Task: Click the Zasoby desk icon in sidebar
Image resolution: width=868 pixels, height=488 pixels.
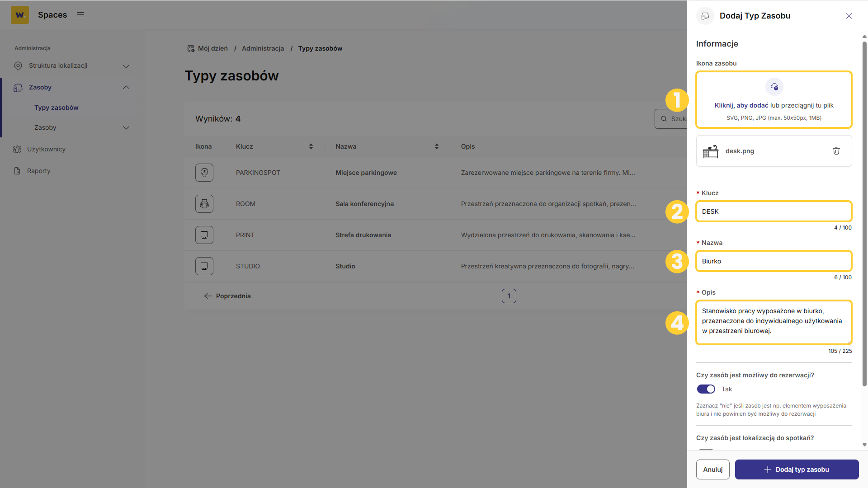Action: coord(18,88)
